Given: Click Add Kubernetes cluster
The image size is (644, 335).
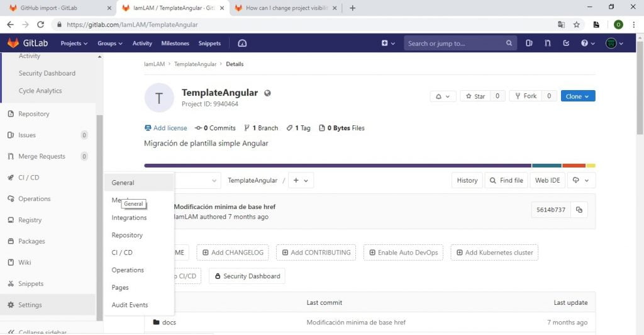Looking at the screenshot, I should (x=494, y=253).
